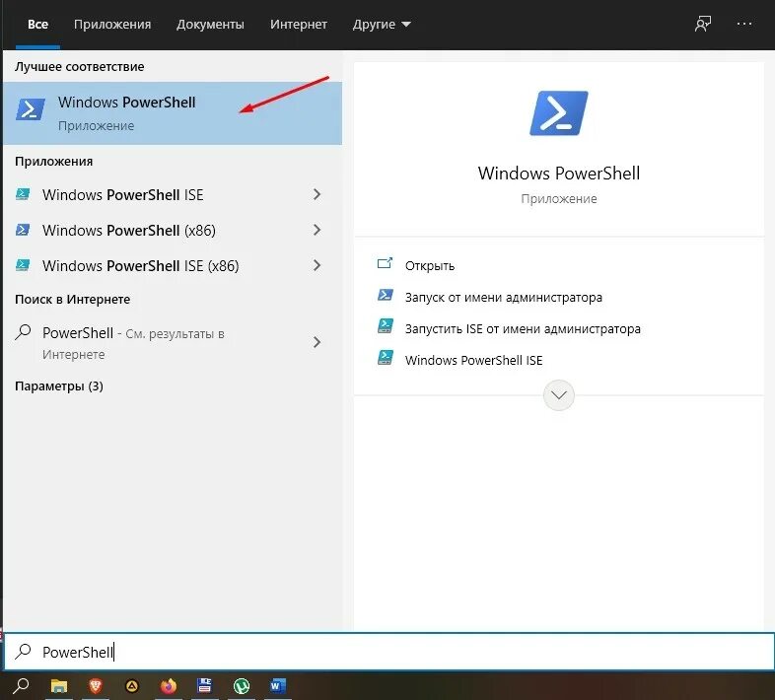Viewport: 775px width, 700px height.
Task: Click the Windows PowerShell (x86) result icon
Action: click(23, 230)
